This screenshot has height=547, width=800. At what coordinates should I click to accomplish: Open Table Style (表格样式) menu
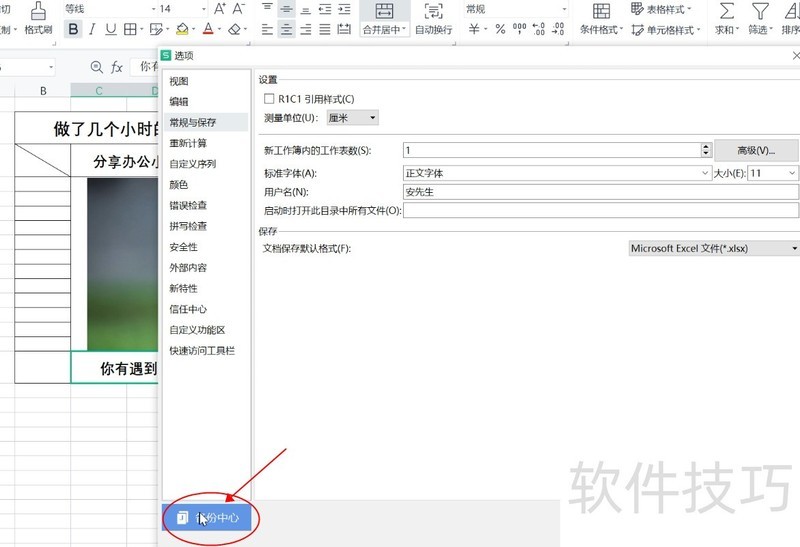(x=661, y=9)
